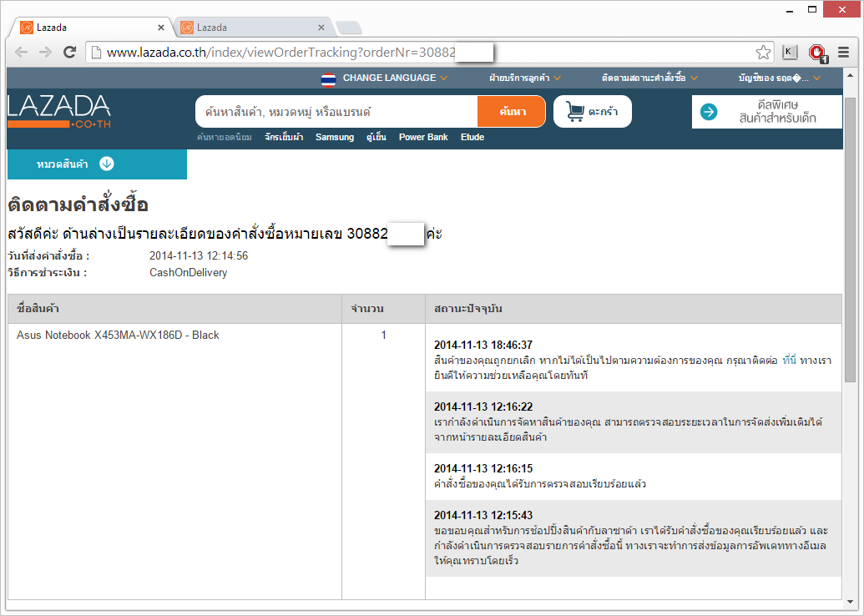Click the down-arrow circle beside หมวดสินค้า
Screen dimensions: 864x616
(106, 164)
